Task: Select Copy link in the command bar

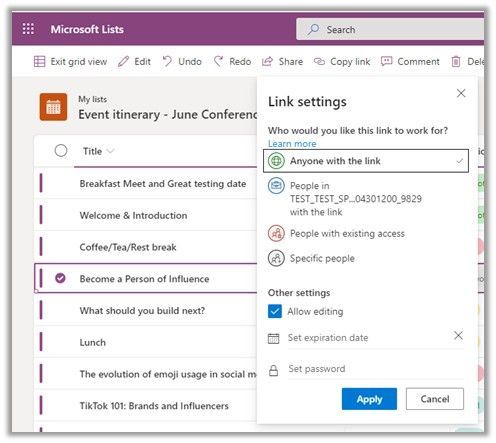Action: point(342,61)
